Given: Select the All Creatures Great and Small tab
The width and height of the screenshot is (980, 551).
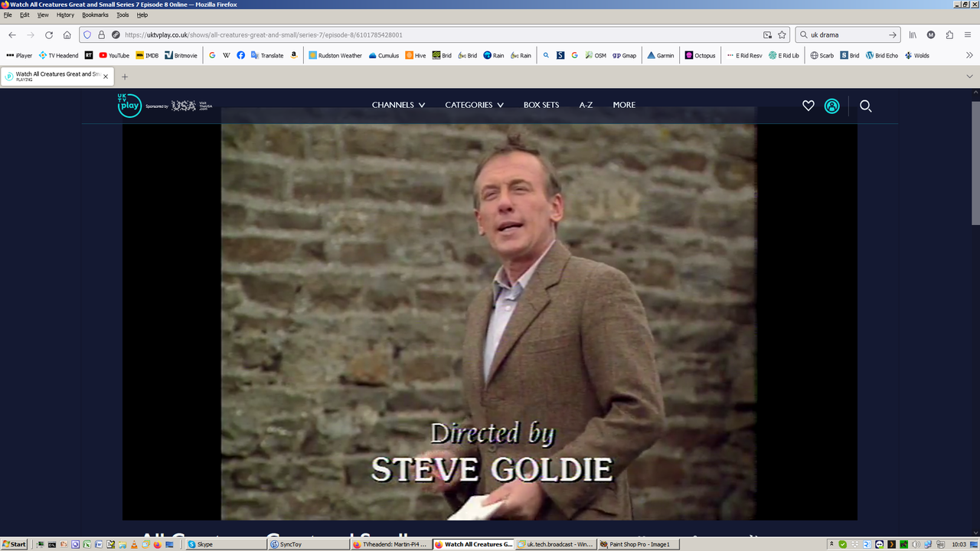Looking at the screenshot, I should point(57,77).
